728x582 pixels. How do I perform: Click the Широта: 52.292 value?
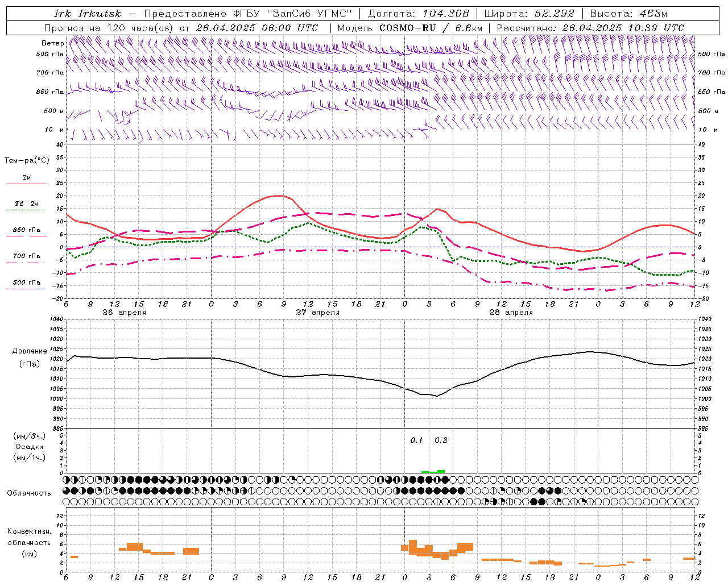[x=529, y=14]
